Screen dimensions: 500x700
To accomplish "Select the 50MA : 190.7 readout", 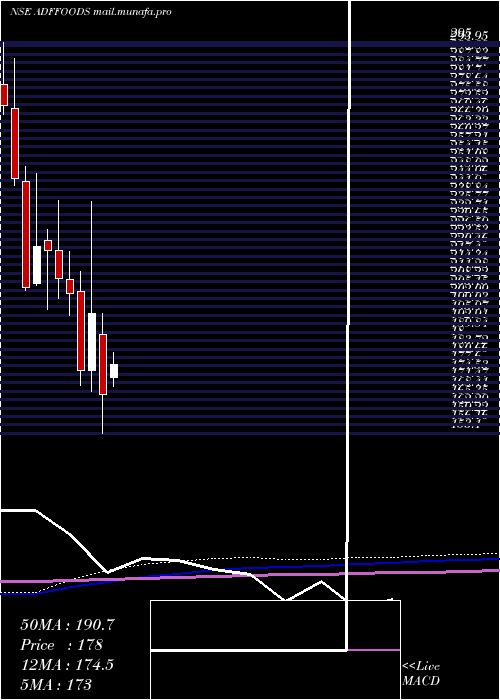I will pyautogui.click(x=67, y=625).
